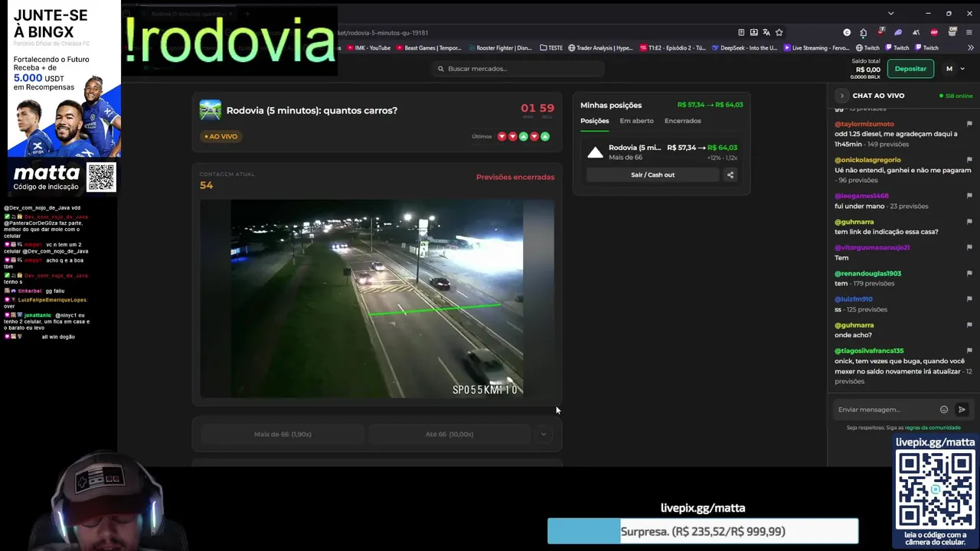980x551 pixels.
Task: Open the TESTE bookmarks folder
Action: pos(551,48)
